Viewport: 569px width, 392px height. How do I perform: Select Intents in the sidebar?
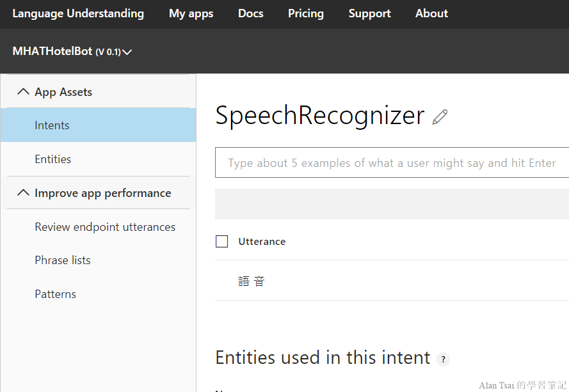[x=52, y=125]
